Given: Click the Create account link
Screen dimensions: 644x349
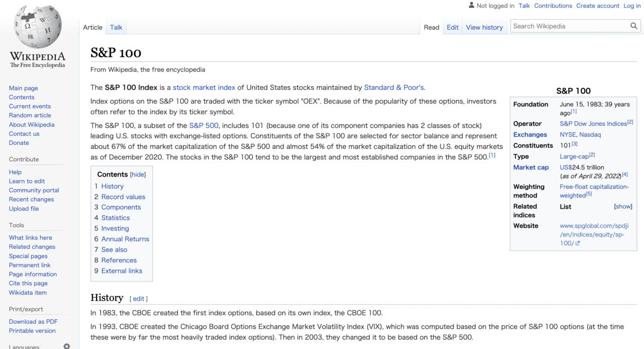Looking at the screenshot, I should (x=598, y=5).
